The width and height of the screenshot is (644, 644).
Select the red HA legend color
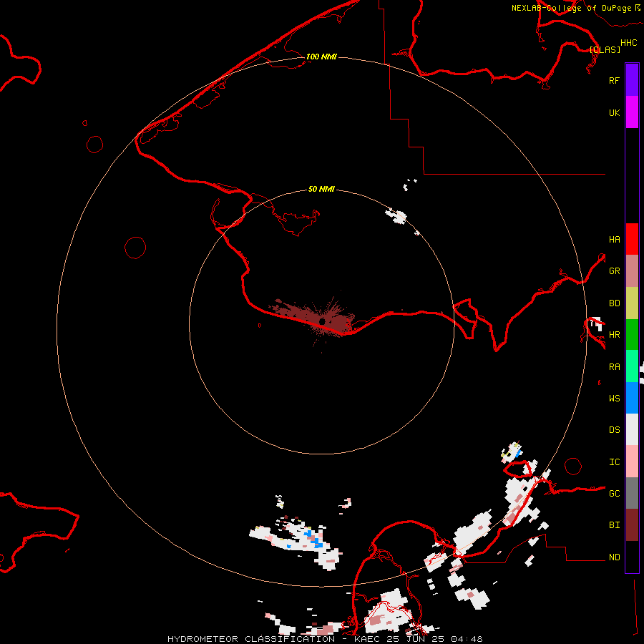632,239
